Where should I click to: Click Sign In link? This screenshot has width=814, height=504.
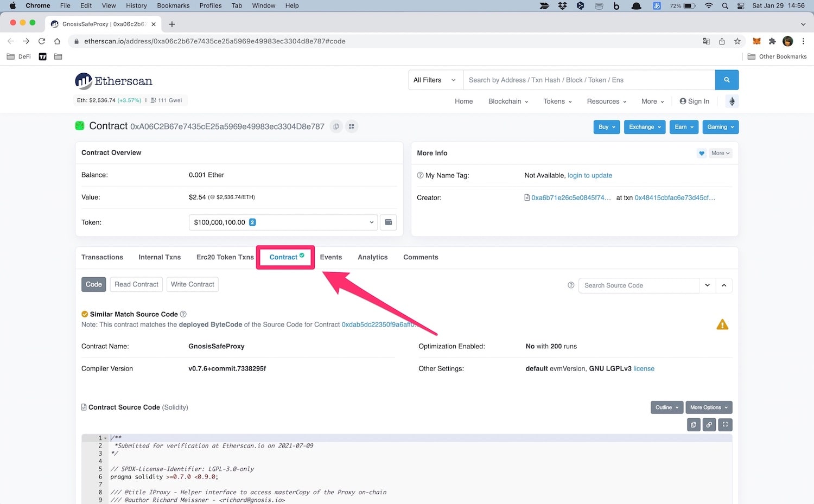[695, 101]
